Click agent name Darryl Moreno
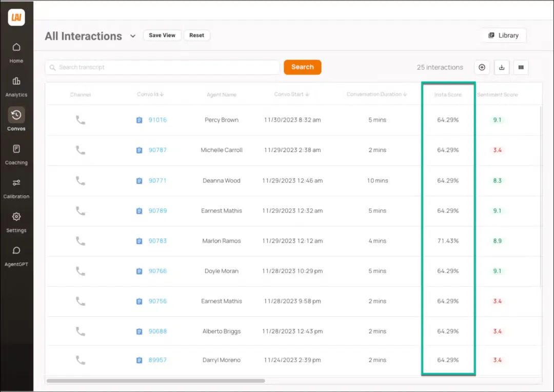This screenshot has width=554, height=392. [222, 360]
